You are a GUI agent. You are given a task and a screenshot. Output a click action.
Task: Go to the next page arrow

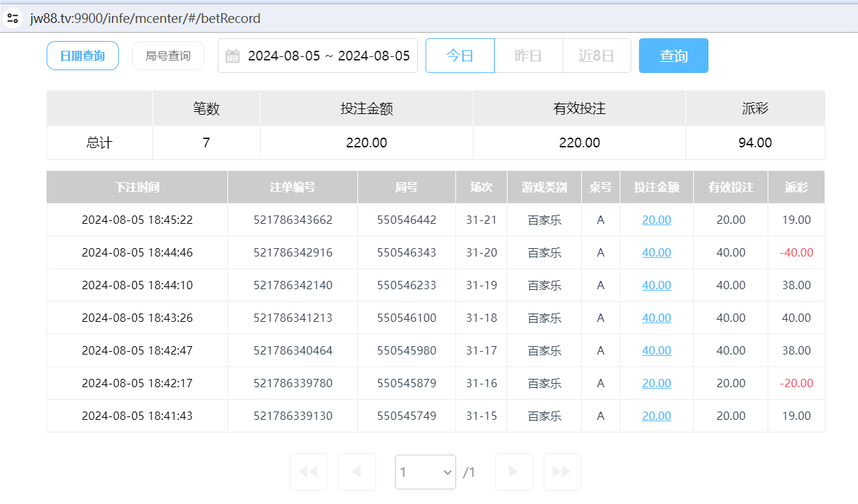tap(513, 471)
